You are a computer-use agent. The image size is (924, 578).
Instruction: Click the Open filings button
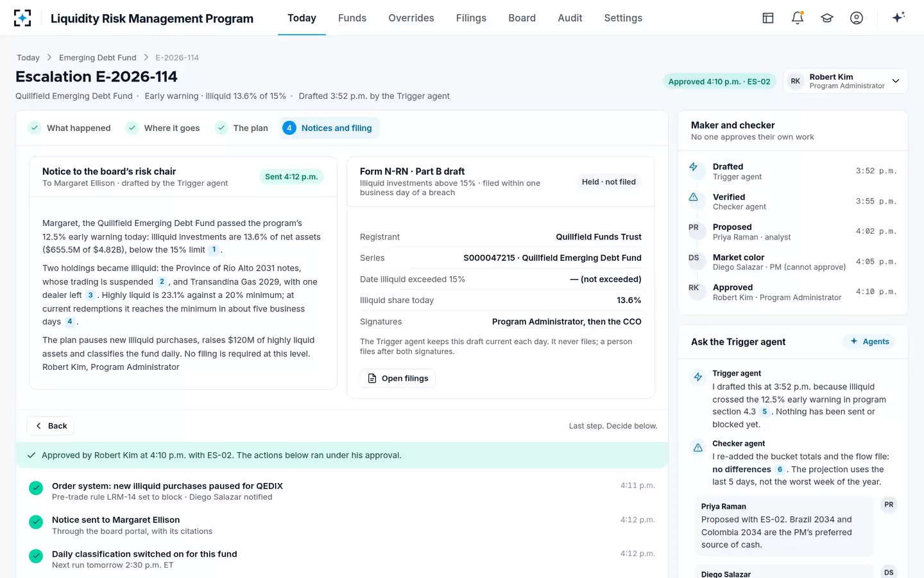(x=398, y=378)
